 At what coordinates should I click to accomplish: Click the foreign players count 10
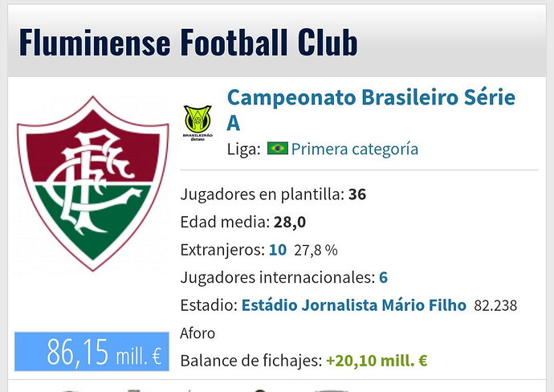coord(278,250)
